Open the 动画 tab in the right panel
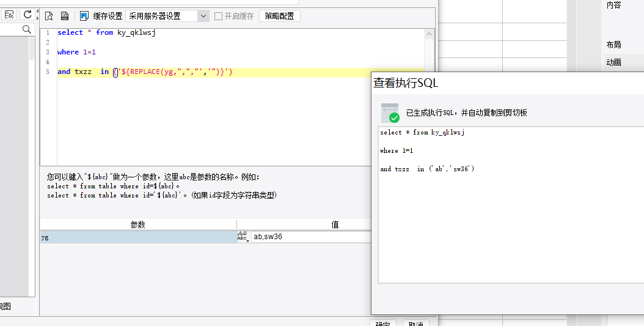The width and height of the screenshot is (644, 326). pos(613,62)
